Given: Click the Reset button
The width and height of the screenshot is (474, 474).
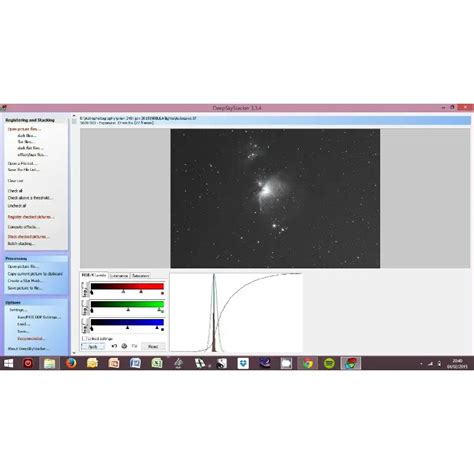Looking at the screenshot, I should pyautogui.click(x=153, y=346).
